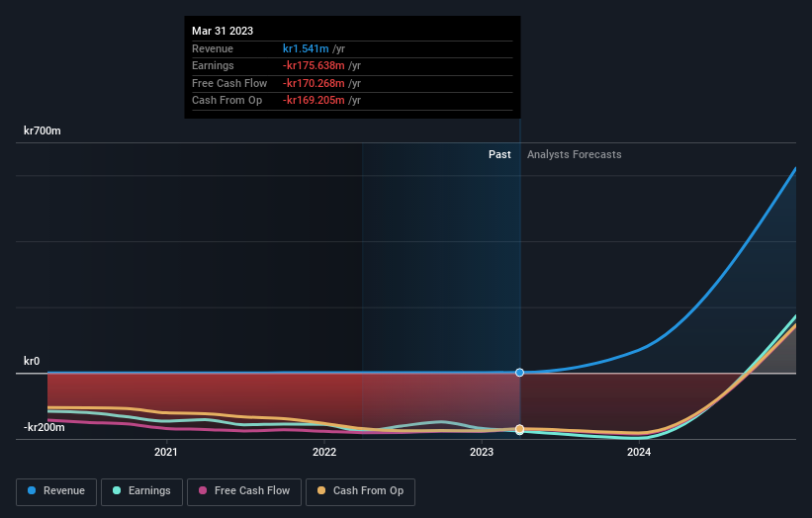
Task: Click the -kr200m y-axis label
Action: (45, 427)
